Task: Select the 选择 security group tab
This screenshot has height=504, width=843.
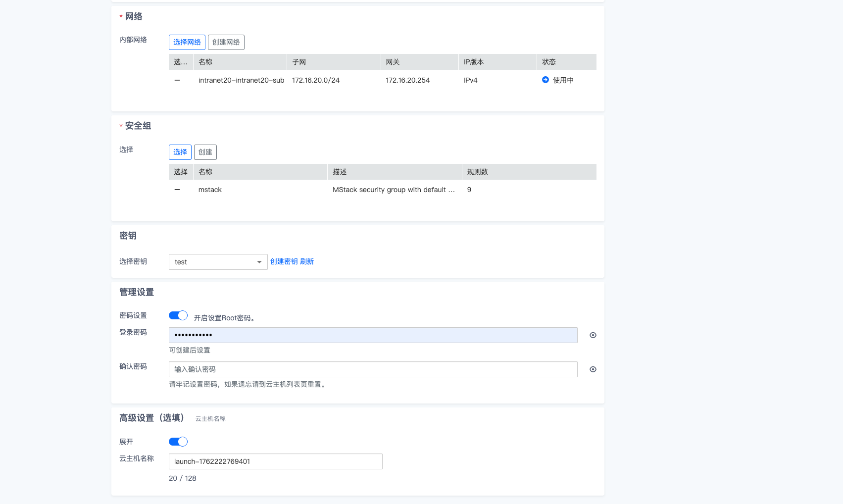Action: point(180,152)
